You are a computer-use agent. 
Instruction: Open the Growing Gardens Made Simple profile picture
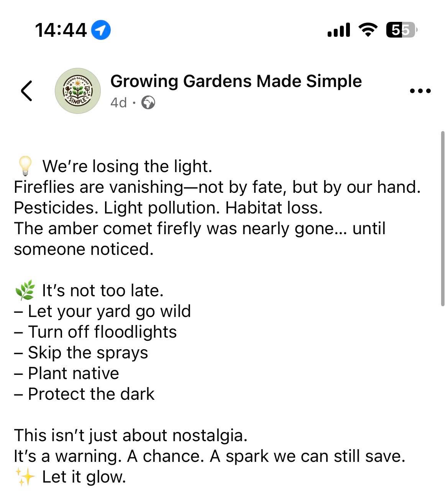point(78,91)
